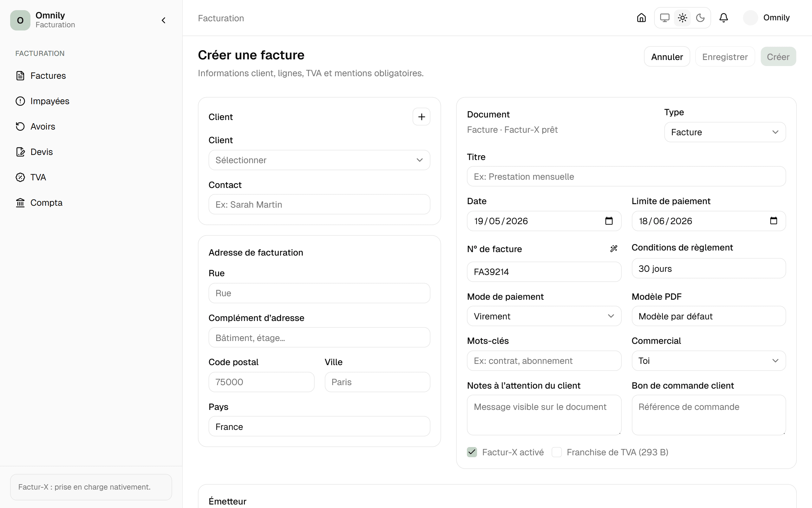Viewport: 812px width, 508px height.
Task: Click the Créer button
Action: (x=778, y=57)
